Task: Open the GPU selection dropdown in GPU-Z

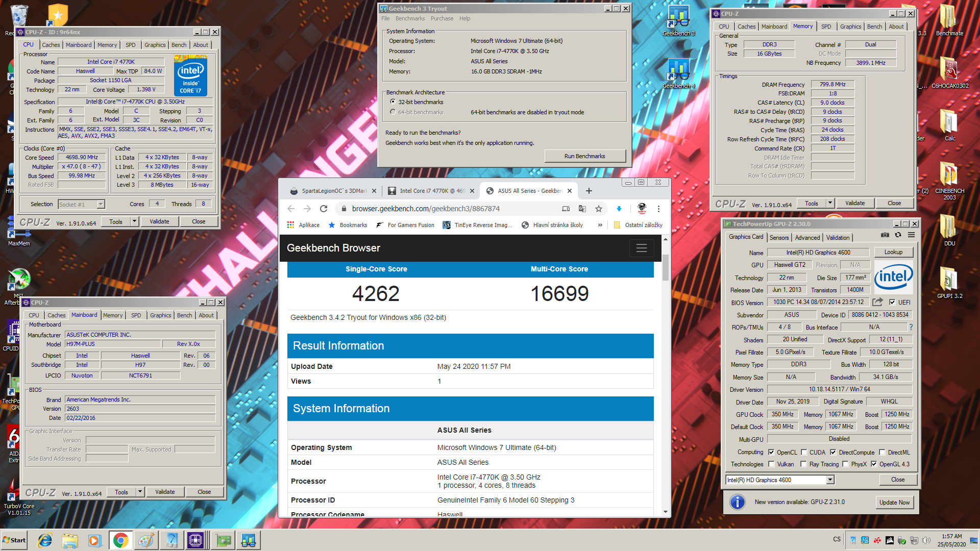Action: coord(830,480)
